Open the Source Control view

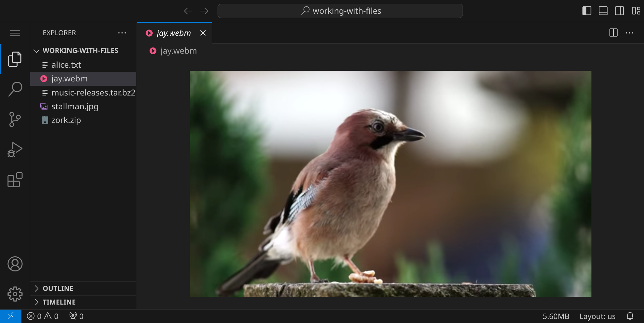15,120
